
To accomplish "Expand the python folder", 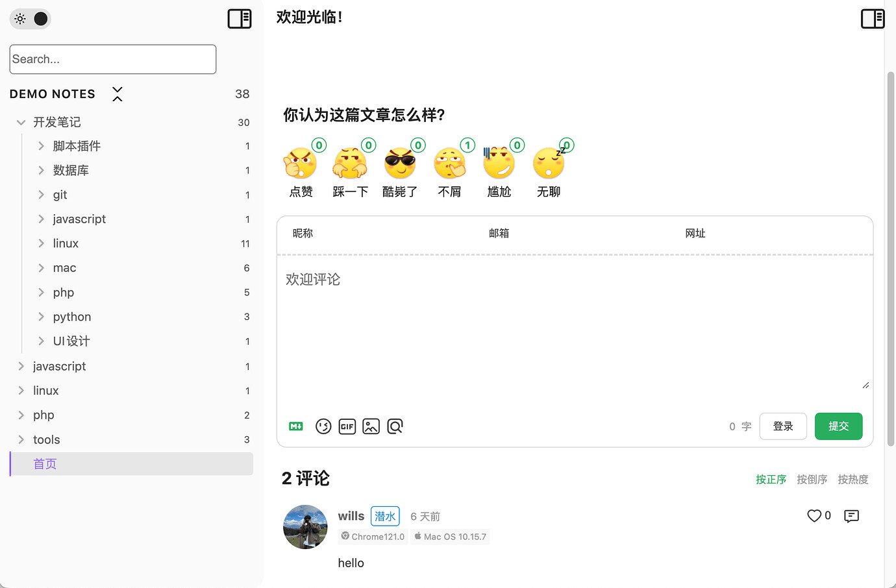I will (41, 317).
